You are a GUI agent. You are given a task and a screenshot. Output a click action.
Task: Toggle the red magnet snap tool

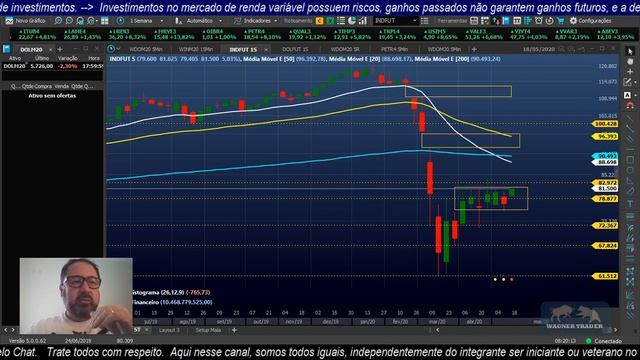point(630,105)
